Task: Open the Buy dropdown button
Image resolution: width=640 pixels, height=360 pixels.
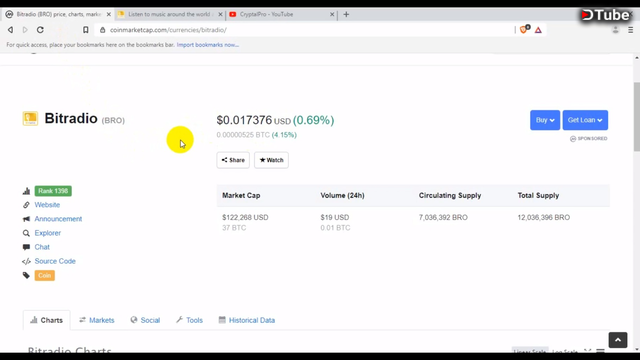Action: (x=545, y=120)
